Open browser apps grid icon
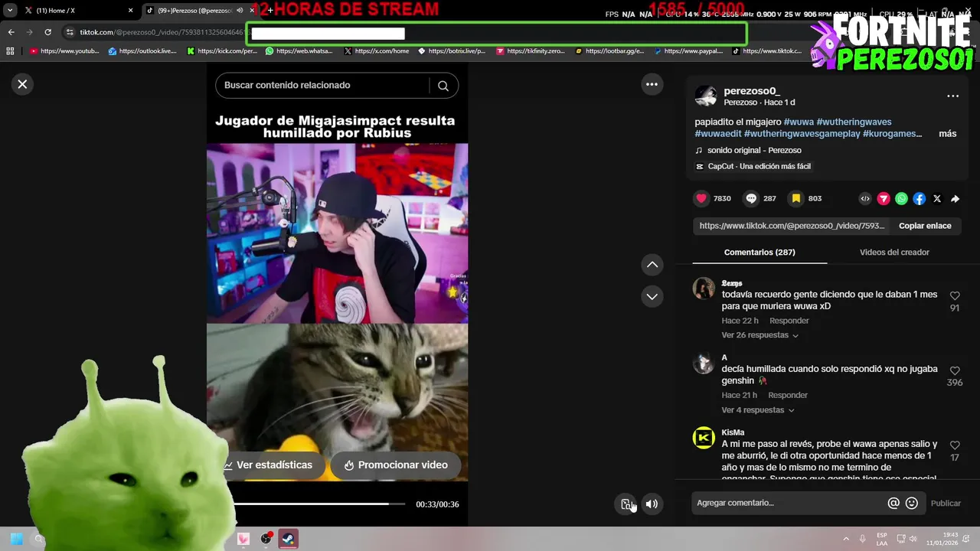This screenshot has height=551, width=980. pyautogui.click(x=10, y=51)
